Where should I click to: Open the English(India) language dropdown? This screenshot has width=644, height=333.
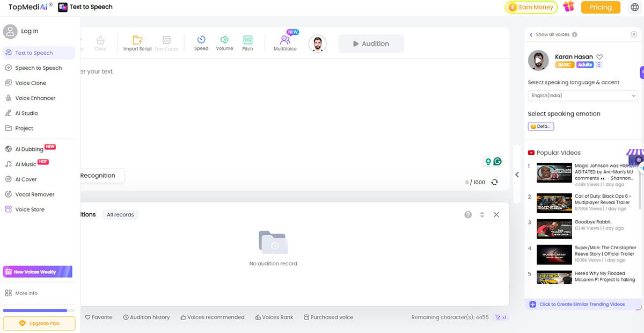pyautogui.click(x=583, y=96)
